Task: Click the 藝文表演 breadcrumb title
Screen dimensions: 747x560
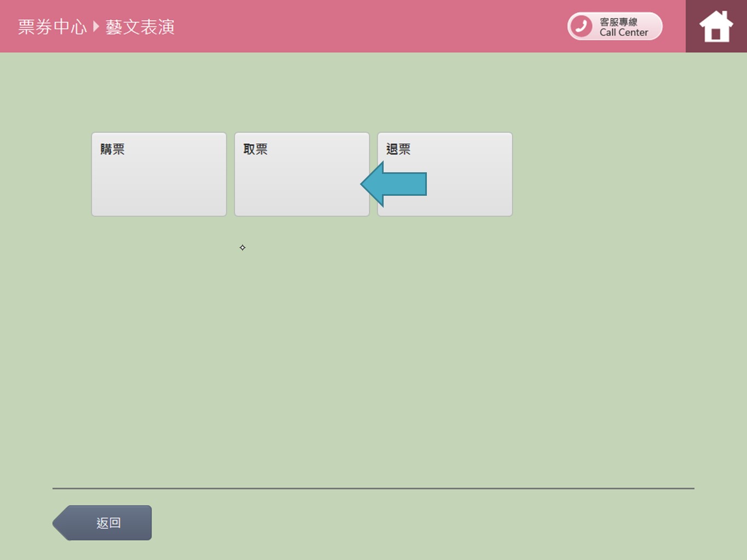Action: click(140, 27)
